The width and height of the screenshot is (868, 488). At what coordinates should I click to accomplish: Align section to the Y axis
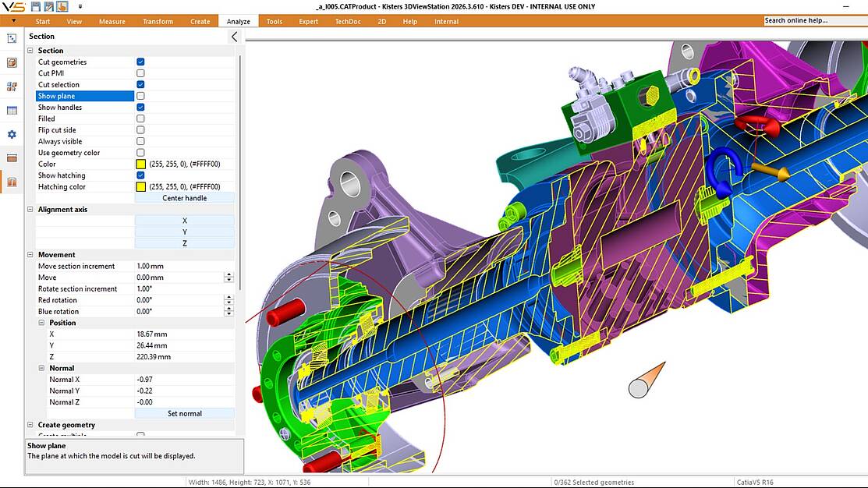pos(184,232)
